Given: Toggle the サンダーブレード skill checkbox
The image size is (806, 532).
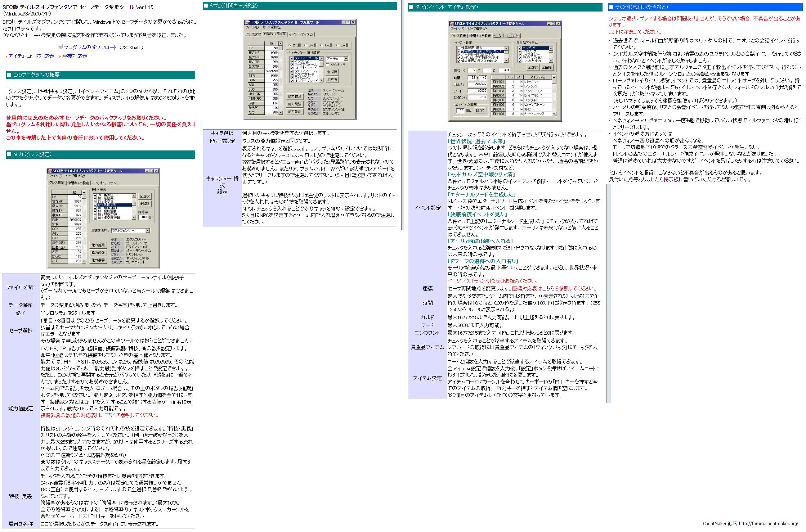Looking at the screenshot, I should click(x=292, y=81).
